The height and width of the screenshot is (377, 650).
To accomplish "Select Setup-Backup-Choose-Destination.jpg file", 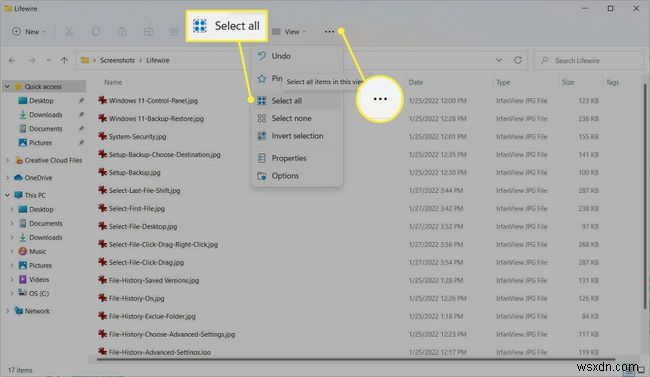I will click(x=165, y=154).
